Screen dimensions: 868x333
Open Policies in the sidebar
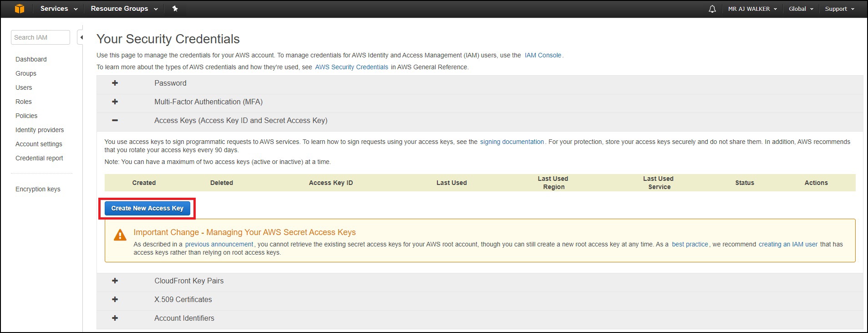tap(26, 116)
